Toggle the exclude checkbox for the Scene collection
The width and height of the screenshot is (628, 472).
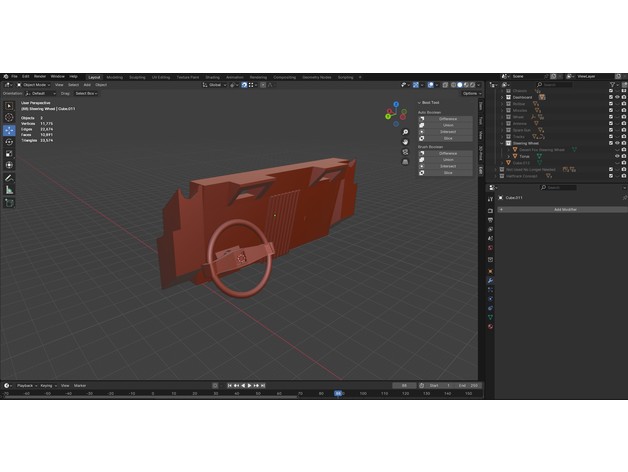click(610, 90)
